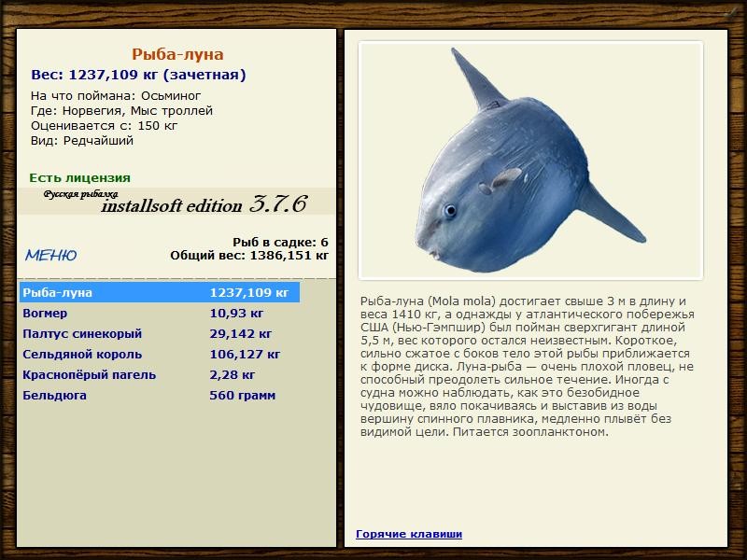Click the 29,142 кг weight value
Screen dimensions: 747x560
[241, 334]
